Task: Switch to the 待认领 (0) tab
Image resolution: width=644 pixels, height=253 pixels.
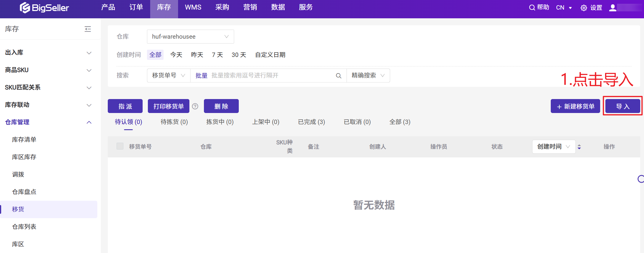Action: coord(128,122)
